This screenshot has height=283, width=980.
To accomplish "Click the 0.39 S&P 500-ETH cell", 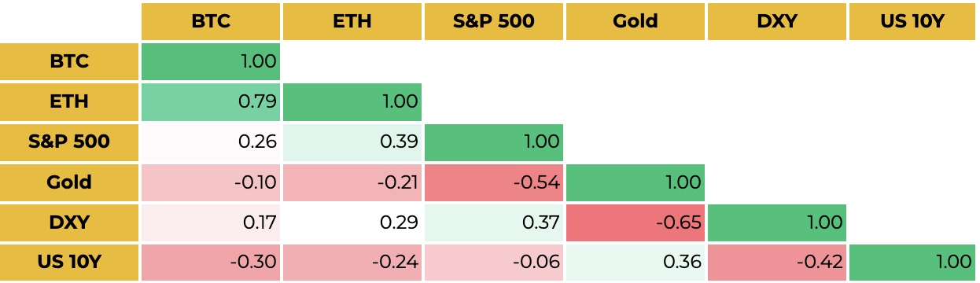I will click(352, 142).
